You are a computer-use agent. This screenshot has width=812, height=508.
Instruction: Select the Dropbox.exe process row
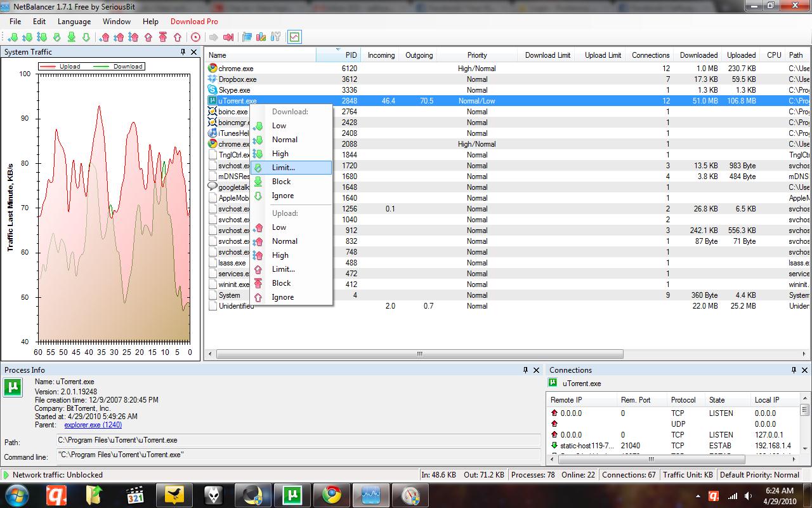[507, 79]
